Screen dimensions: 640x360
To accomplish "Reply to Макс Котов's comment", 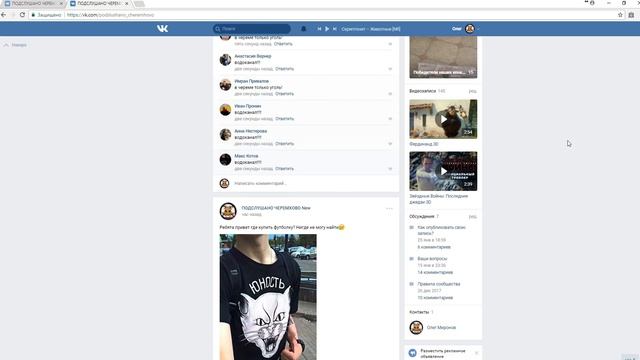I will pyautogui.click(x=284, y=168).
